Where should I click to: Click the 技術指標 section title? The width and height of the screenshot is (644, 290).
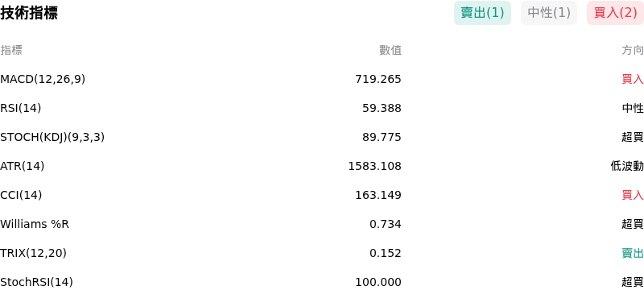tap(29, 13)
